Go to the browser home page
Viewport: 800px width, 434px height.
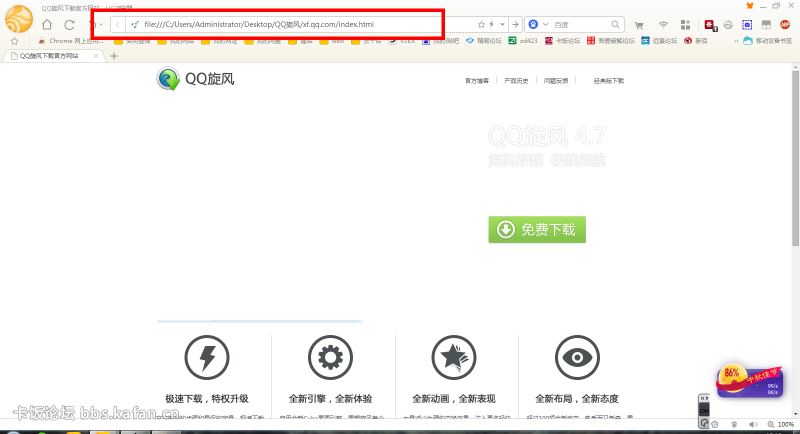(x=47, y=24)
